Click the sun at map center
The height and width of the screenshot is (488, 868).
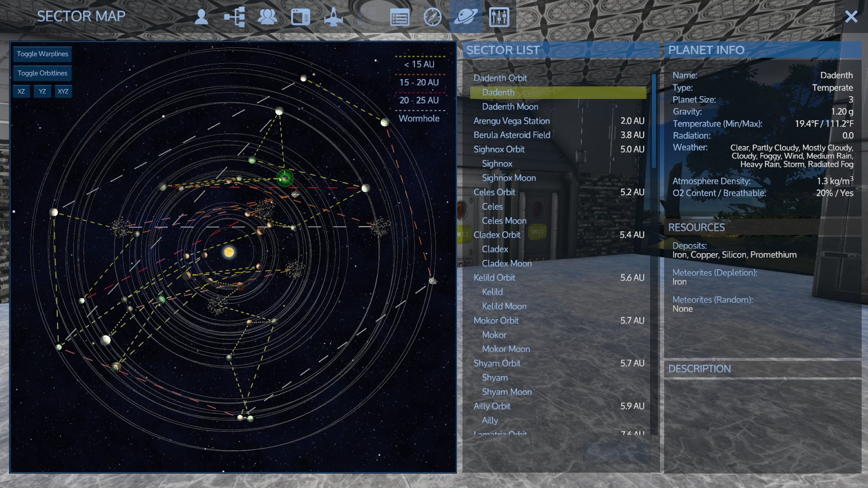[229, 252]
